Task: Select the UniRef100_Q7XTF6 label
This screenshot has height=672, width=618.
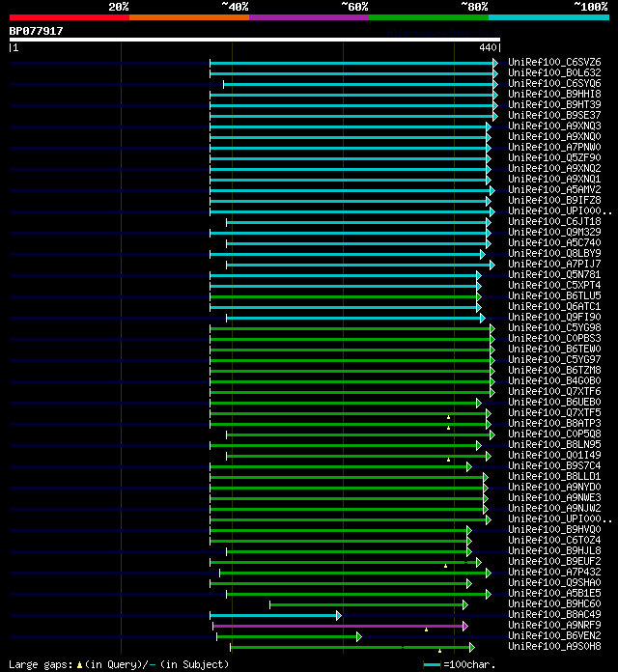Action: point(554,391)
